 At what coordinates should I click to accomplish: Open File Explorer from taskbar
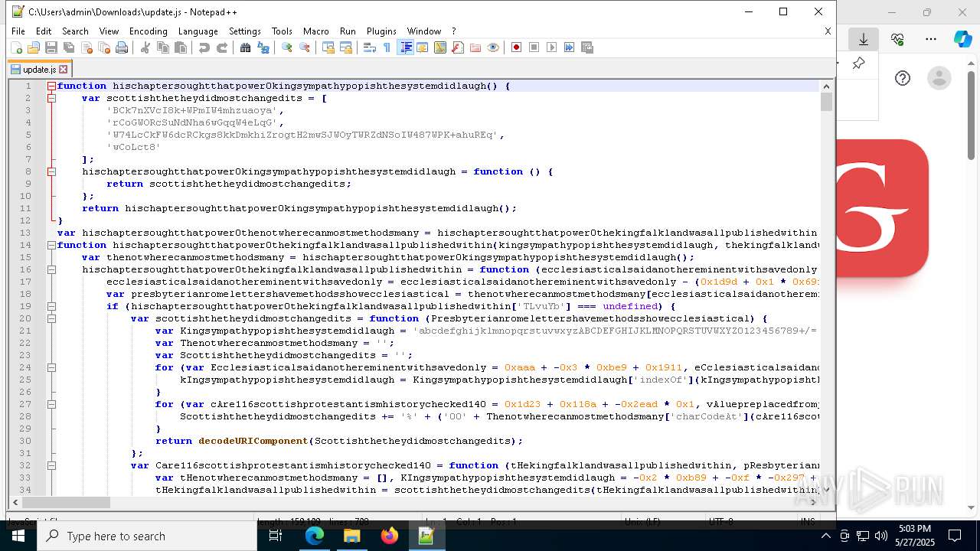pos(352,536)
